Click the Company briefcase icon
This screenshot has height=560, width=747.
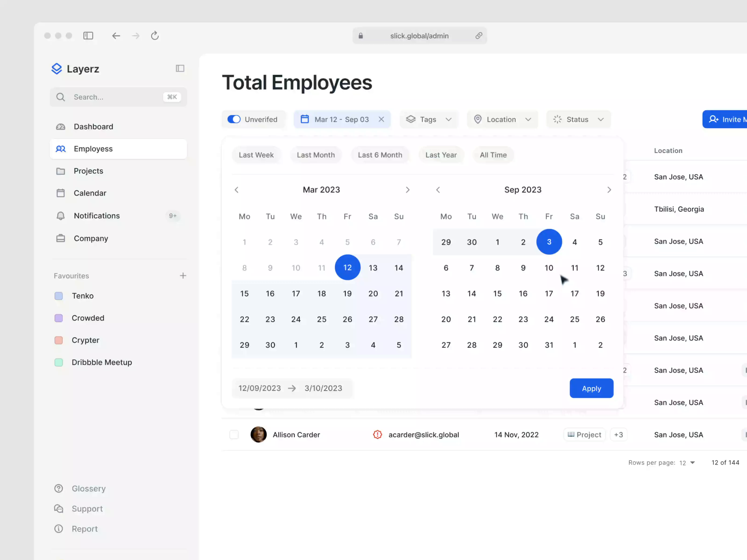(x=61, y=238)
